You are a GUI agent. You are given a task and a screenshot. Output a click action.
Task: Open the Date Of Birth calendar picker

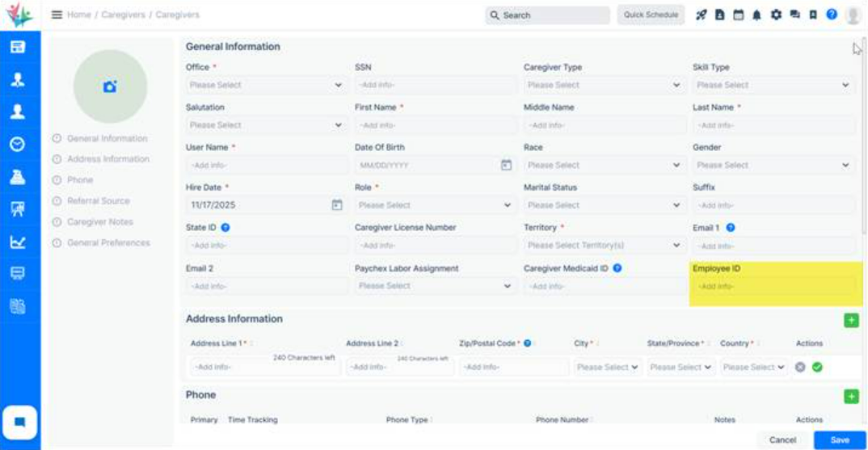506,165
